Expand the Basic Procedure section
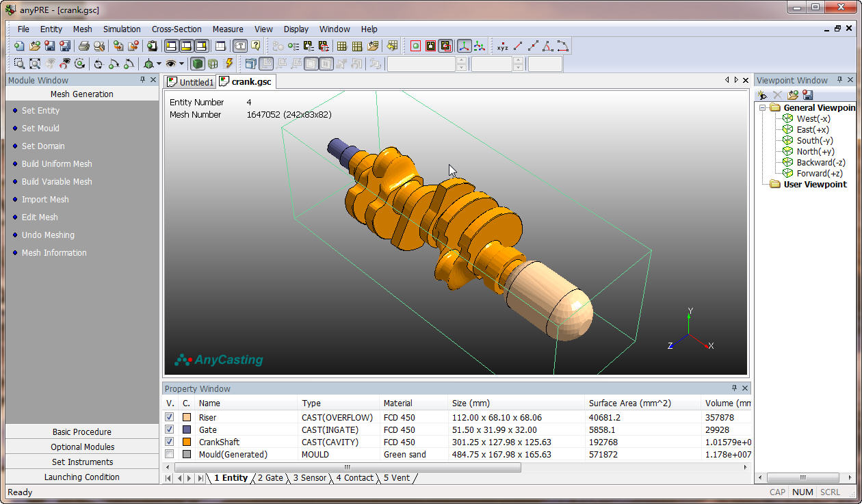This screenshot has height=504, width=862. pyautogui.click(x=82, y=432)
